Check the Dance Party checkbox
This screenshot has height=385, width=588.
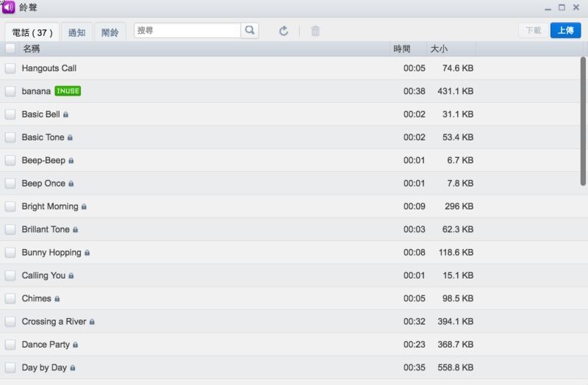pyautogui.click(x=10, y=345)
